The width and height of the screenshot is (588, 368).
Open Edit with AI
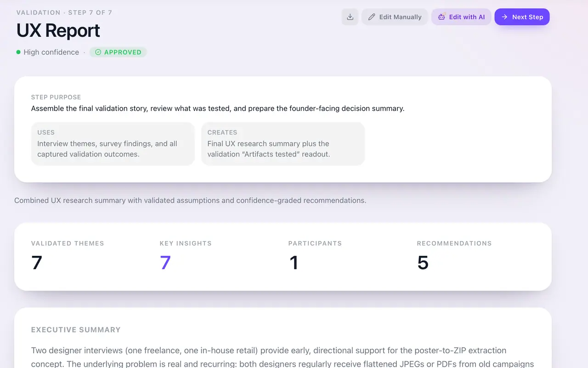click(461, 17)
